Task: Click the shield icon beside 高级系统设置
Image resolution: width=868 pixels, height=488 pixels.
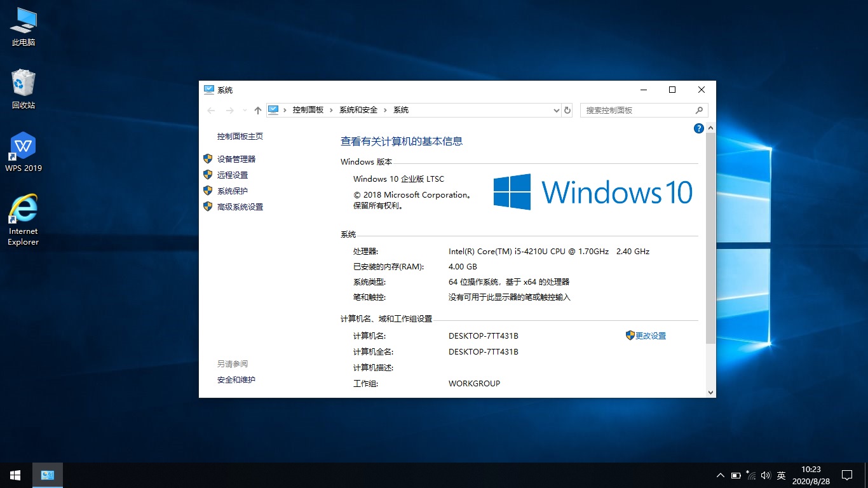Action: (x=208, y=207)
